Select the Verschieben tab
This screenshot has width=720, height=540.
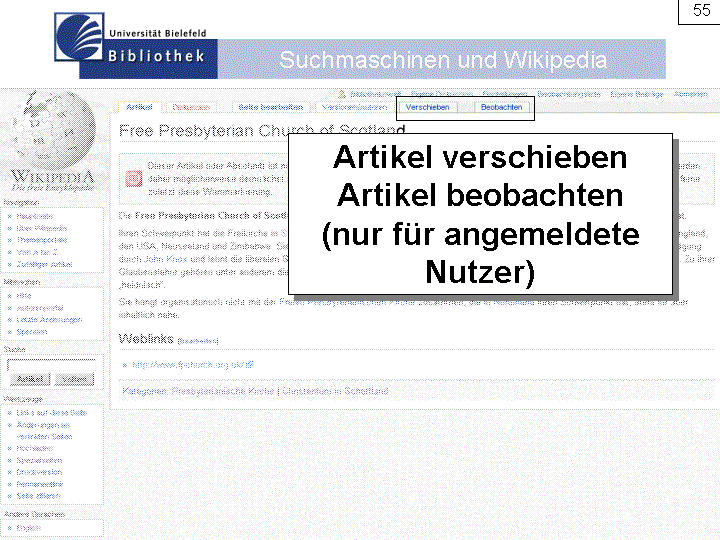428,107
